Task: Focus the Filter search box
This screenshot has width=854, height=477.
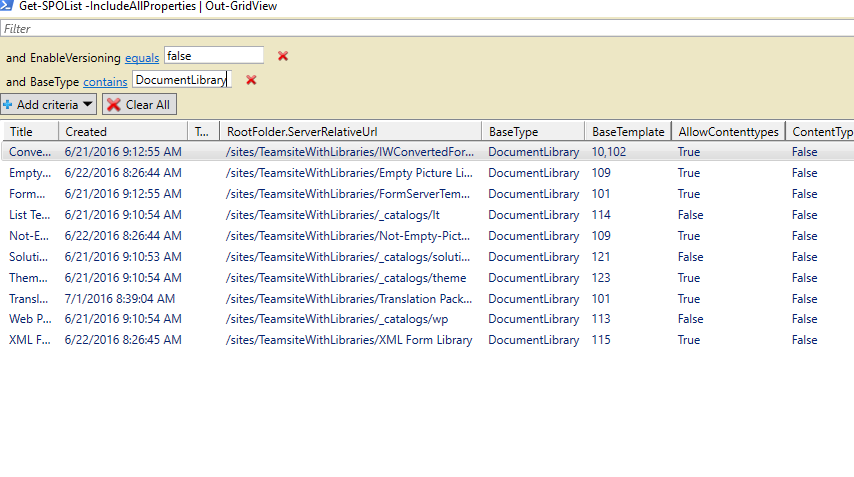Action: coord(427,28)
